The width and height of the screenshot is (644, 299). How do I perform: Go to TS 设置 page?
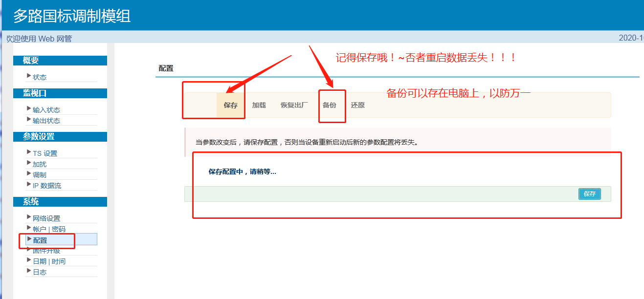point(45,153)
